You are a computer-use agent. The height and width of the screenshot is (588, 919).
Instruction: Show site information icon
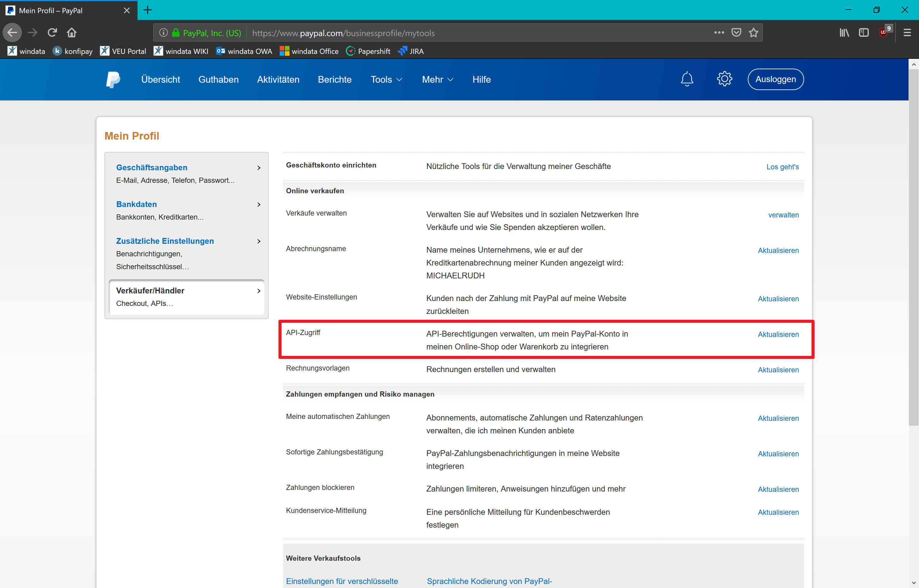point(163,33)
